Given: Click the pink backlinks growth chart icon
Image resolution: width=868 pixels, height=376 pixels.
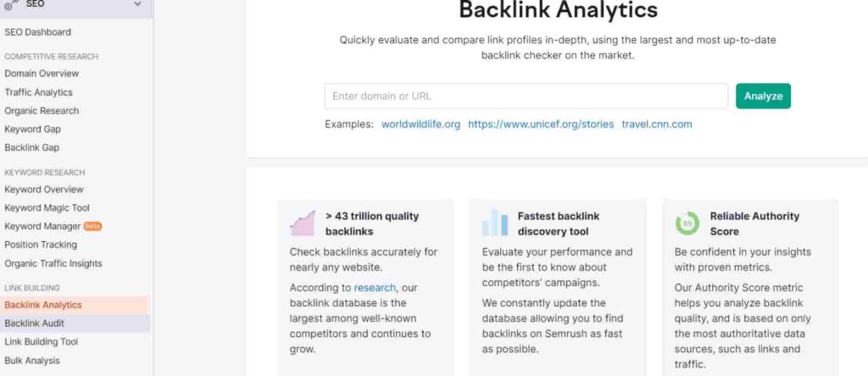Looking at the screenshot, I should (303, 223).
